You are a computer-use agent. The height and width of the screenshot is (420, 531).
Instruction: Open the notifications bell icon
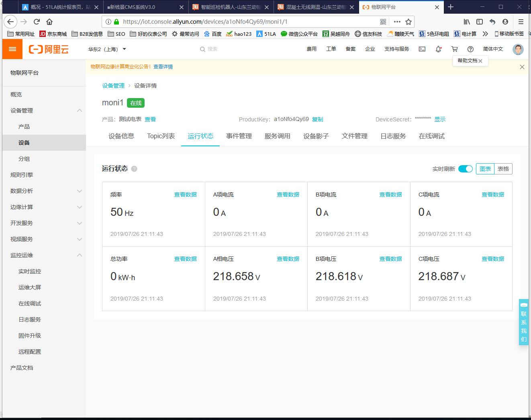pos(438,49)
